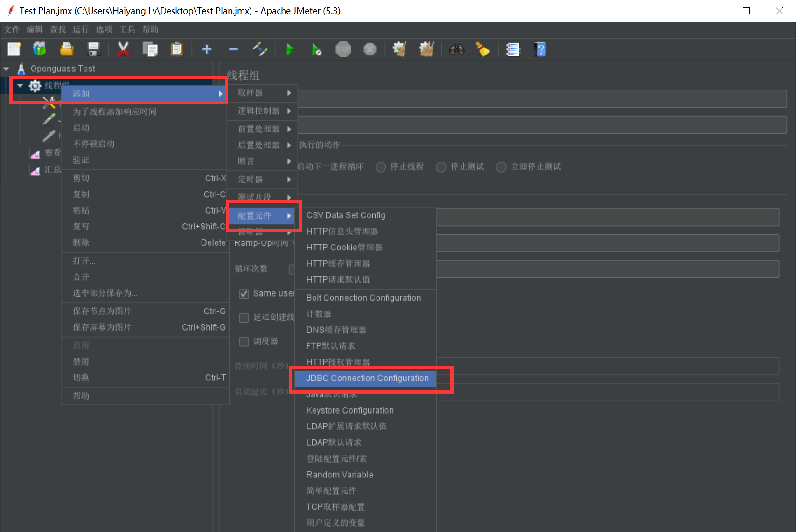Start the test with green play icon

point(290,49)
